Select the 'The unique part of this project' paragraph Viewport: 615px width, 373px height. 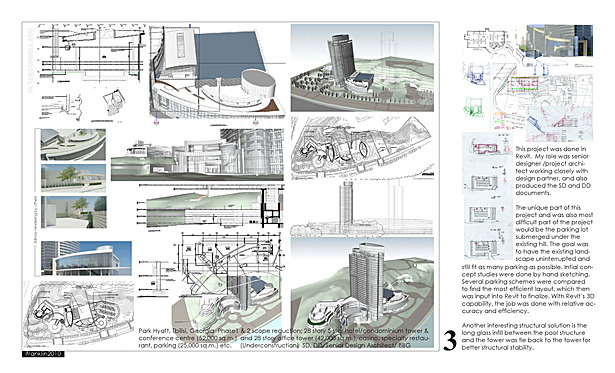coord(528,259)
